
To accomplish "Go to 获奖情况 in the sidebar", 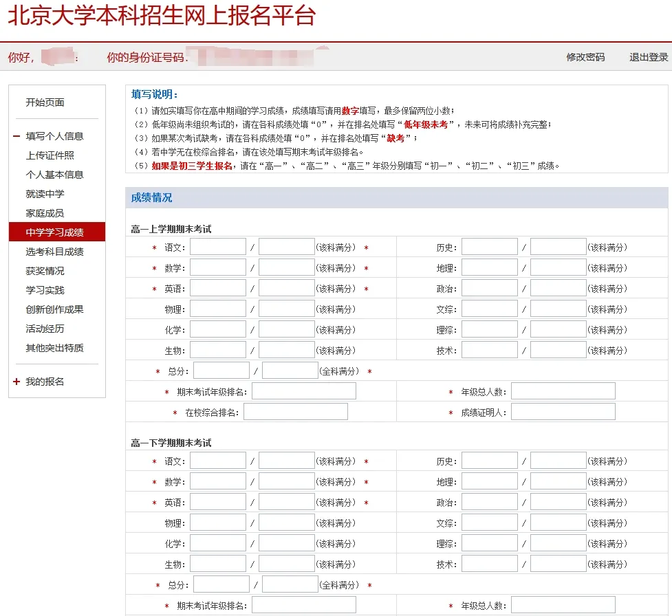I will click(45, 271).
